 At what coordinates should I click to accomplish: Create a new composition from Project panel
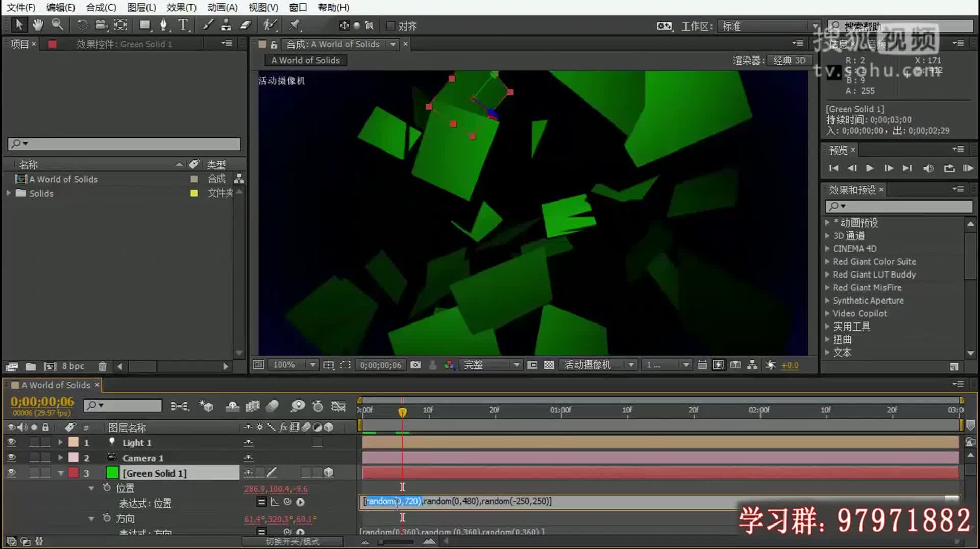[x=50, y=366]
